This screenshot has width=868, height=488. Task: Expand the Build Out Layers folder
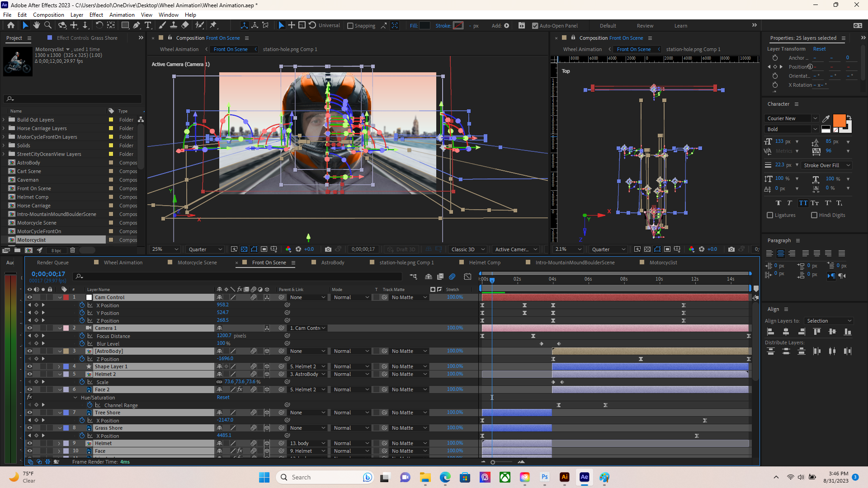click(x=4, y=120)
